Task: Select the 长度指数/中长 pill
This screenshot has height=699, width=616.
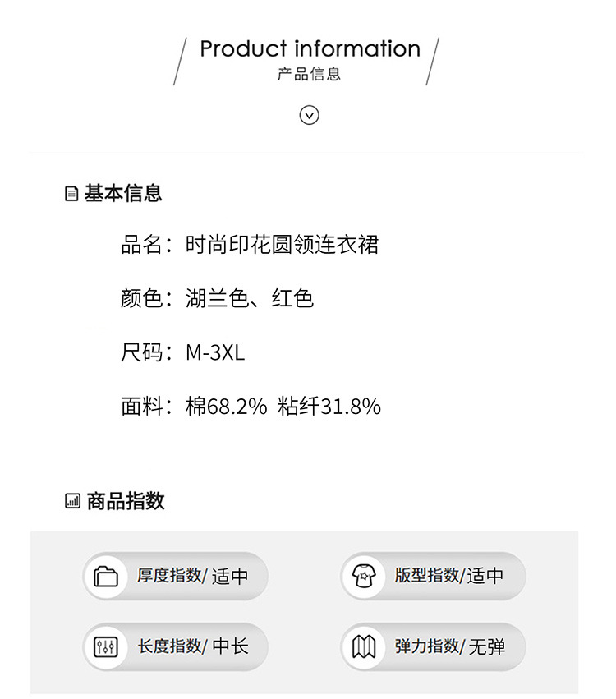Action: (x=176, y=647)
